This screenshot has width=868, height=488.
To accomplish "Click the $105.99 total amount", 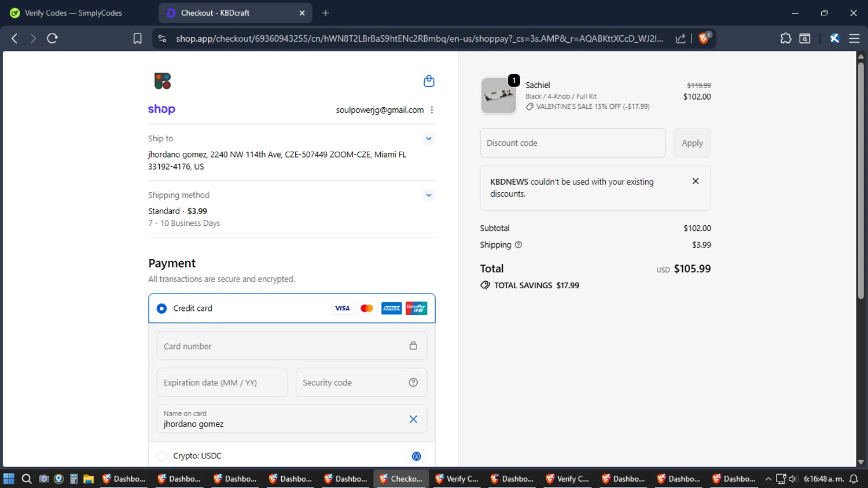I will (x=692, y=269).
